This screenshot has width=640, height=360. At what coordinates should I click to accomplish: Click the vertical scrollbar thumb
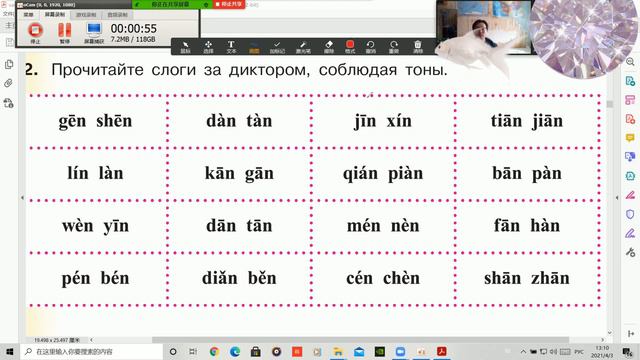pyautogui.click(x=610, y=104)
